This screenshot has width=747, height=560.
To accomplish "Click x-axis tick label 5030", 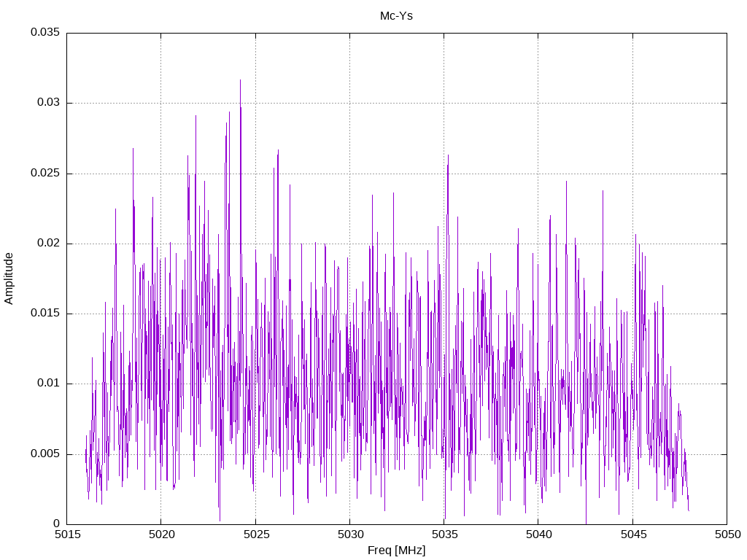I will [350, 534].
